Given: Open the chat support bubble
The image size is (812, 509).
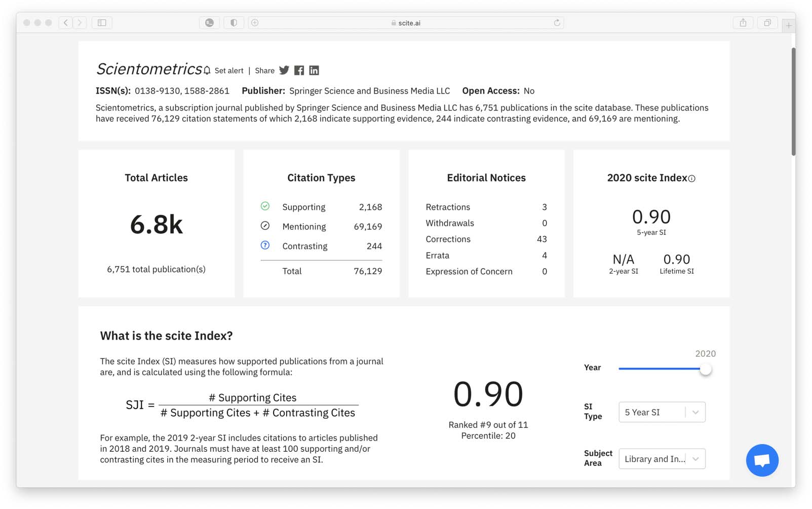Looking at the screenshot, I should click(762, 460).
